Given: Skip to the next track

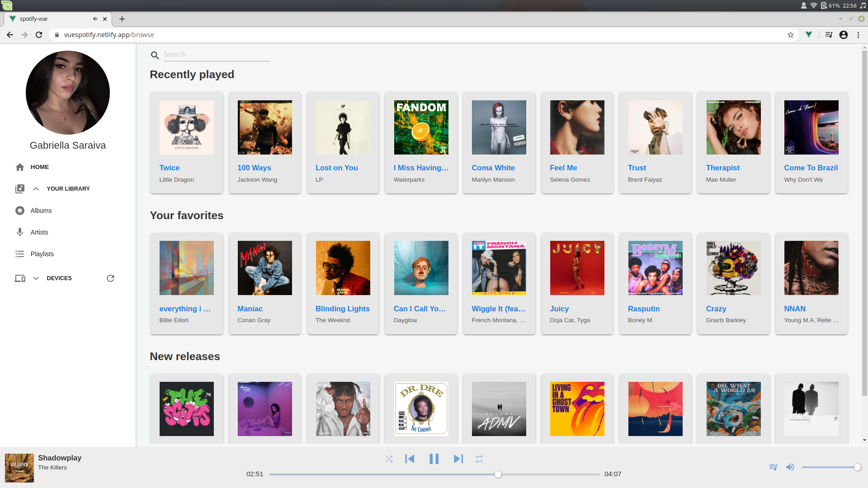Looking at the screenshot, I should [458, 459].
